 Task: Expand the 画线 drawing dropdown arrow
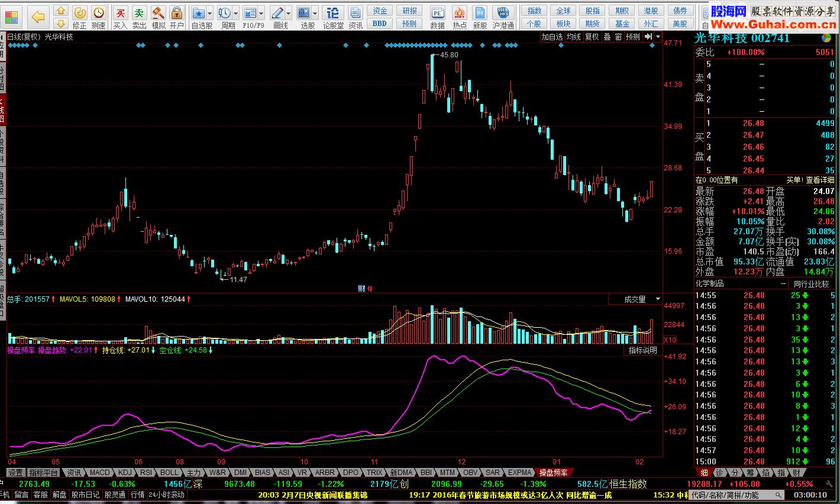288,14
